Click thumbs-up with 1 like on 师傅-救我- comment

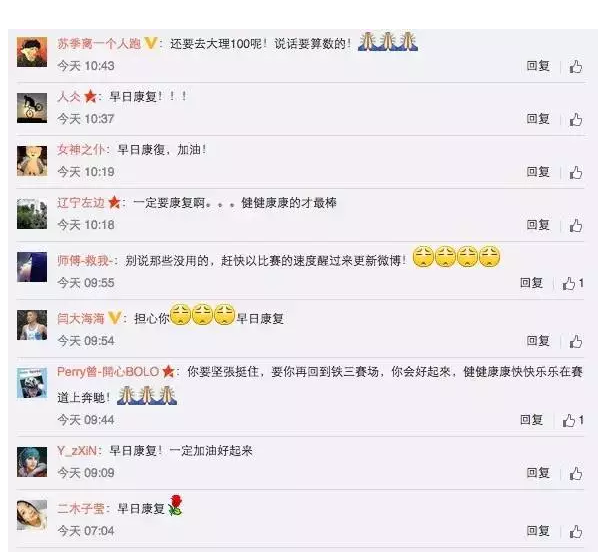pyautogui.click(x=573, y=284)
